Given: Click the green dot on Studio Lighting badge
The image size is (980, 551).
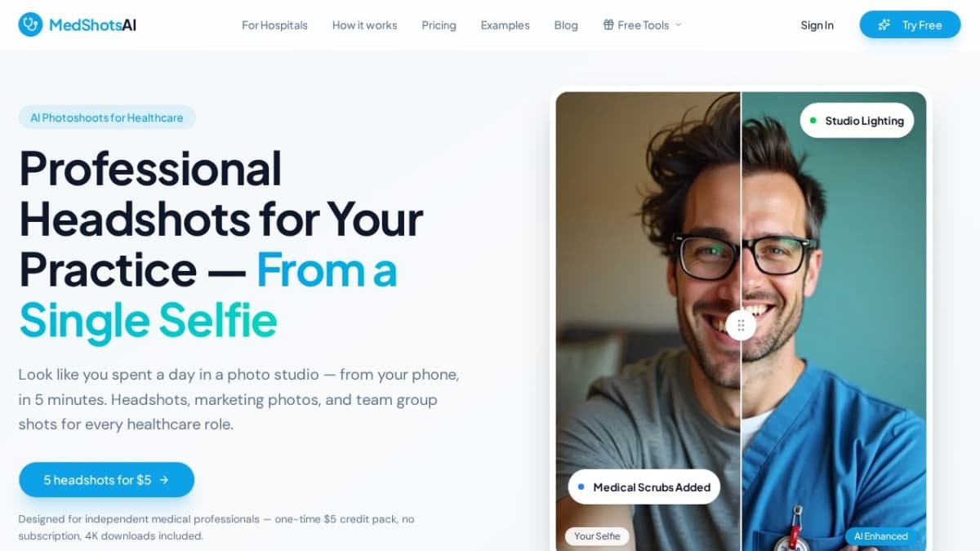Looking at the screenshot, I should (813, 121).
